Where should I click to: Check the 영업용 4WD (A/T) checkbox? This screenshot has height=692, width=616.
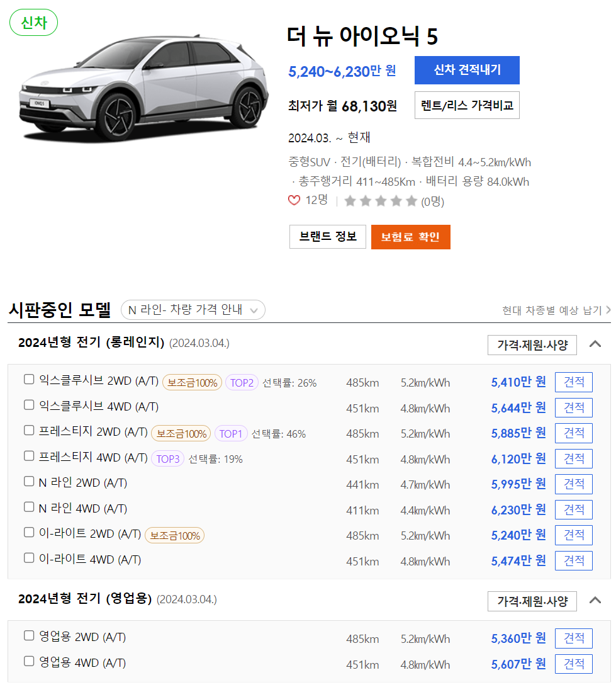click(x=29, y=661)
